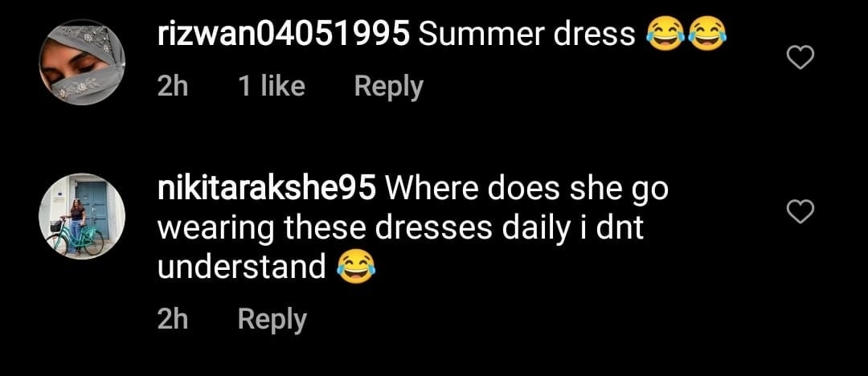Visit the nikitarakshe95 username link

267,190
